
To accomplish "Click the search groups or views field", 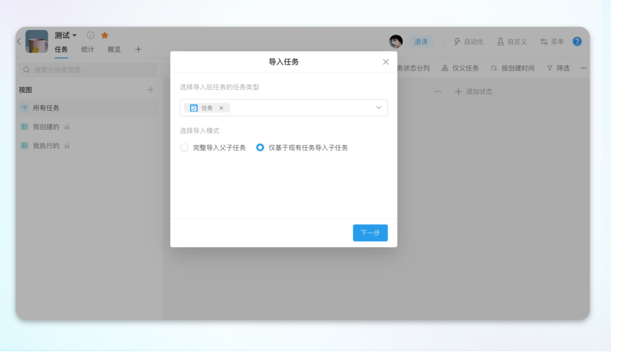I will [x=89, y=70].
